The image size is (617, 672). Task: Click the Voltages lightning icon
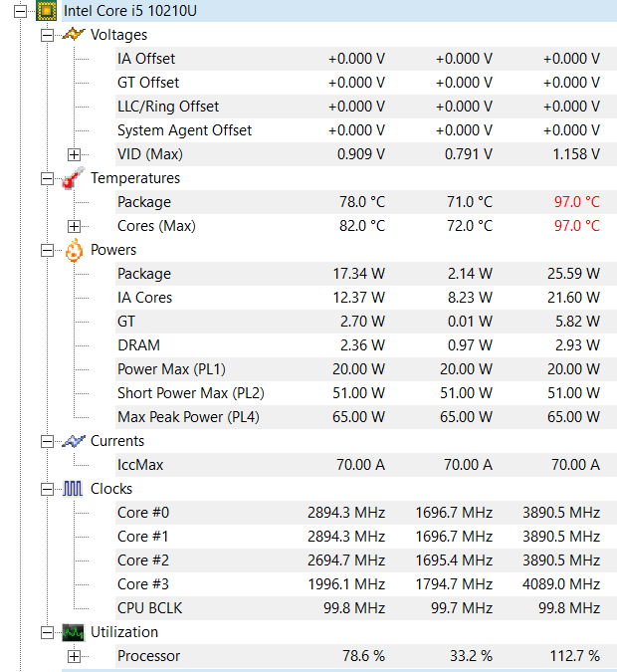tap(73, 35)
